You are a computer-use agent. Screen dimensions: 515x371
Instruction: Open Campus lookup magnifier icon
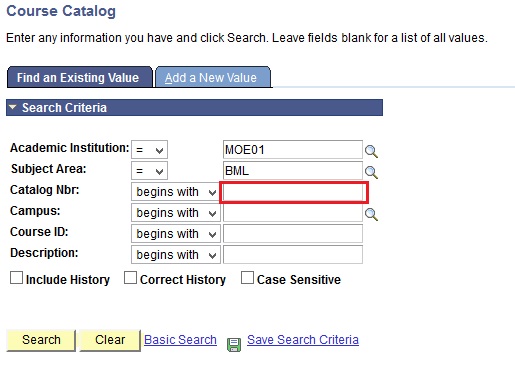(x=371, y=214)
